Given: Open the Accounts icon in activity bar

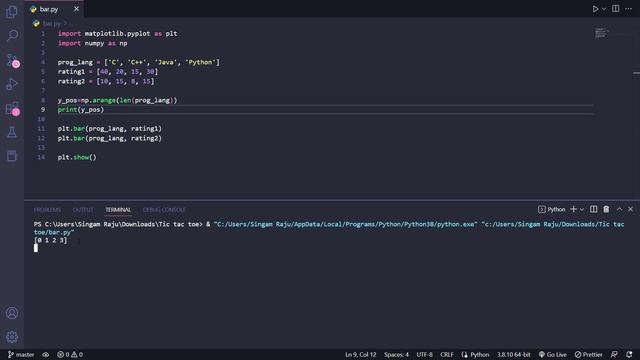Looking at the screenshot, I should click(12, 313).
